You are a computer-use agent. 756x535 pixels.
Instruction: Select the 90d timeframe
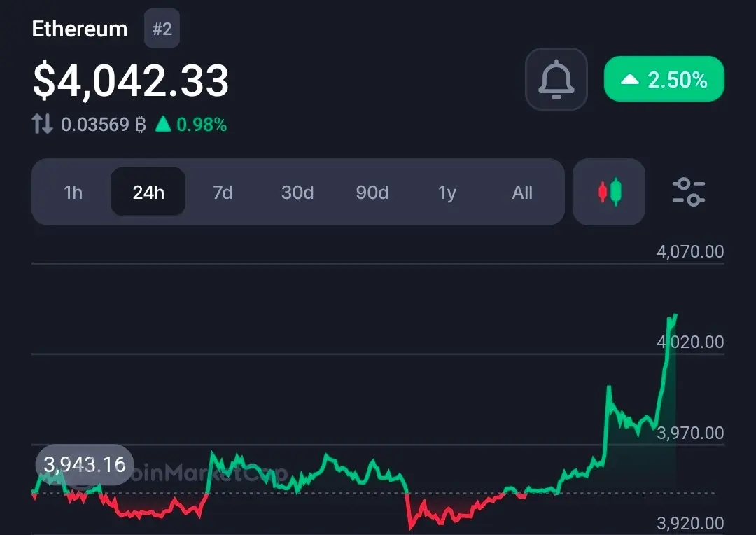click(x=372, y=193)
